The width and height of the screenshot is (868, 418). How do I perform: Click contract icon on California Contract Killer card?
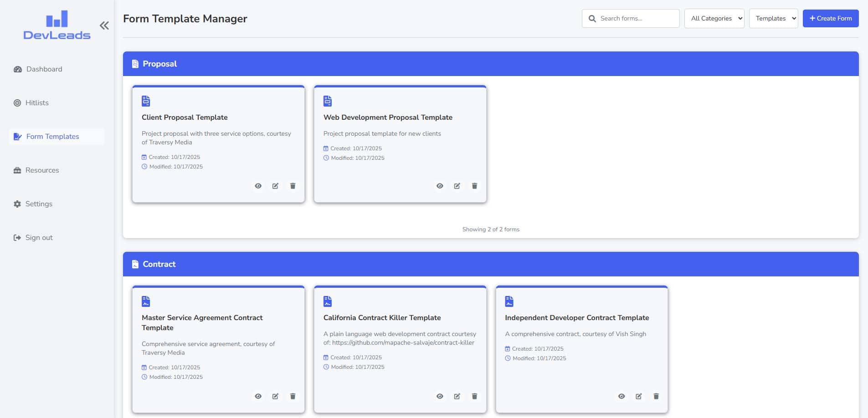[328, 301]
